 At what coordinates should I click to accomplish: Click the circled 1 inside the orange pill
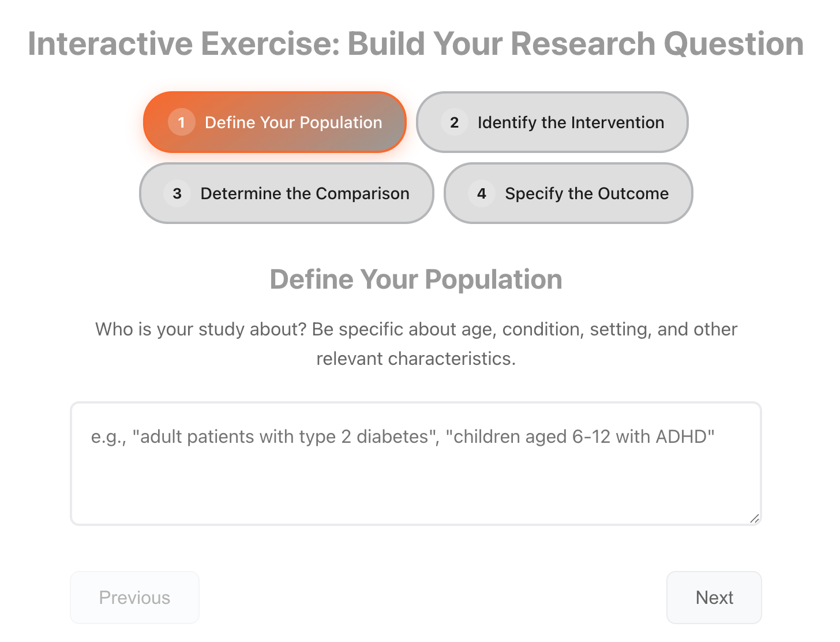point(181,122)
